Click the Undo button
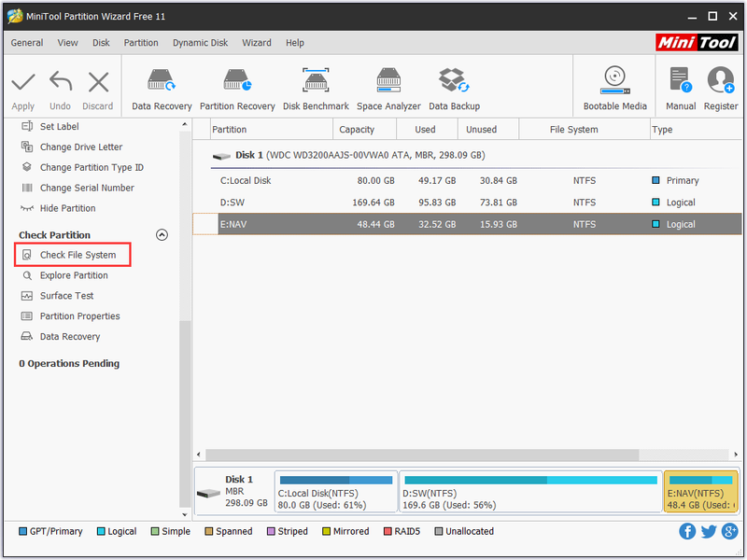The width and height of the screenshot is (747, 560). click(60, 91)
